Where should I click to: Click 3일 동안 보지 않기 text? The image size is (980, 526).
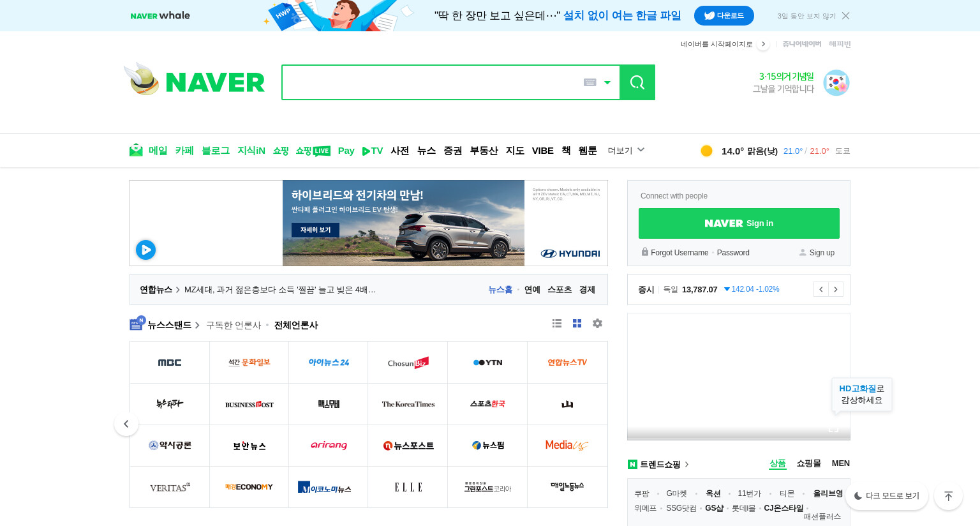pyautogui.click(x=806, y=16)
